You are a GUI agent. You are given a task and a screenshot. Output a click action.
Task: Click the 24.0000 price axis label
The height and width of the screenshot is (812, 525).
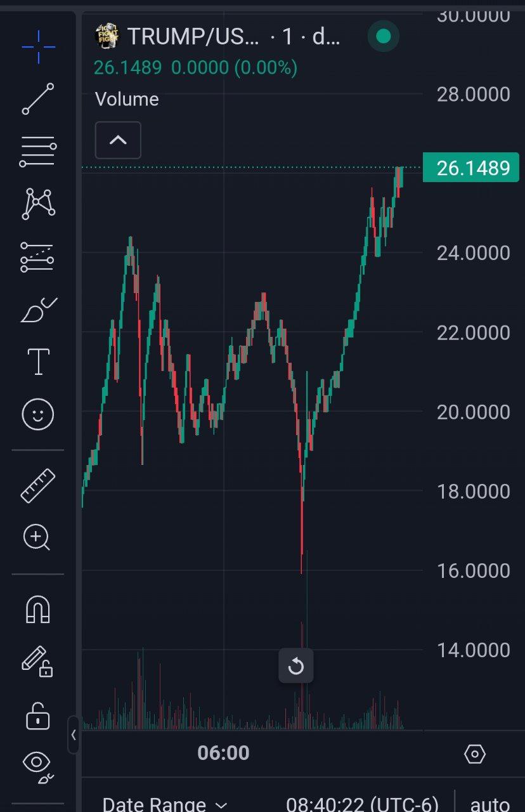(473, 252)
